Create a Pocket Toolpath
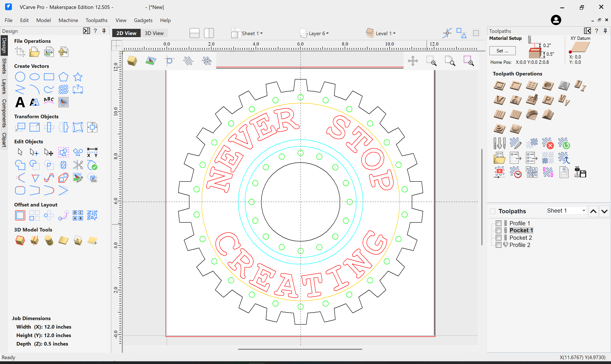611x364 pixels. (516, 86)
